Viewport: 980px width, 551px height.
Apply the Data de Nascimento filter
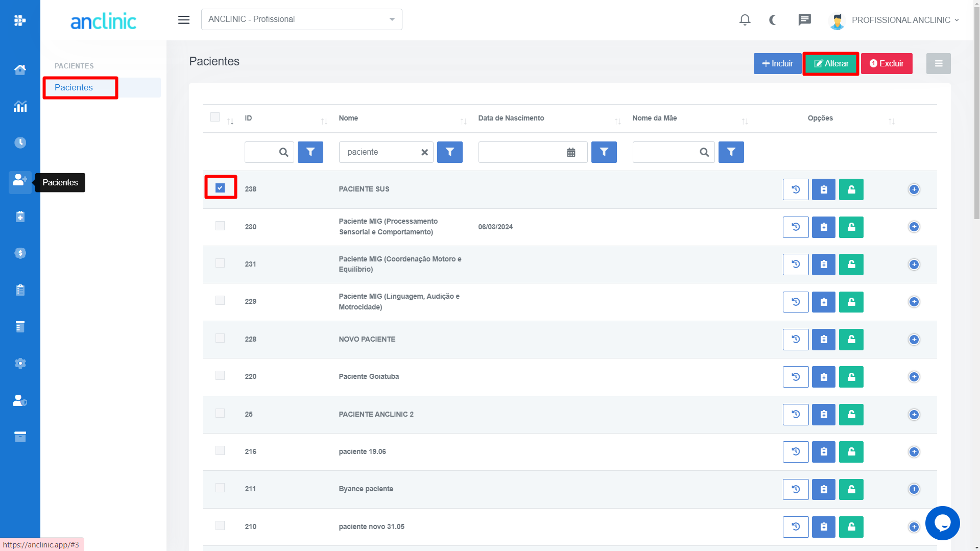click(604, 152)
